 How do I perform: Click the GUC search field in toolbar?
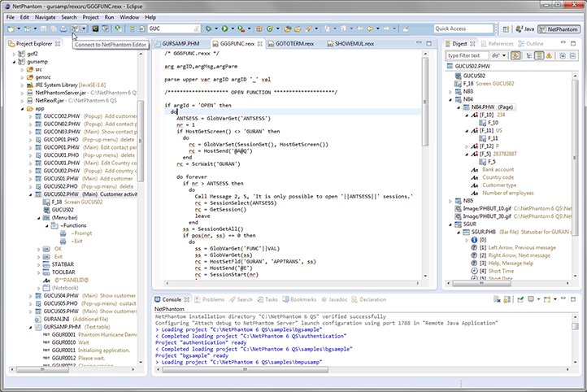pyautogui.click(x=174, y=28)
